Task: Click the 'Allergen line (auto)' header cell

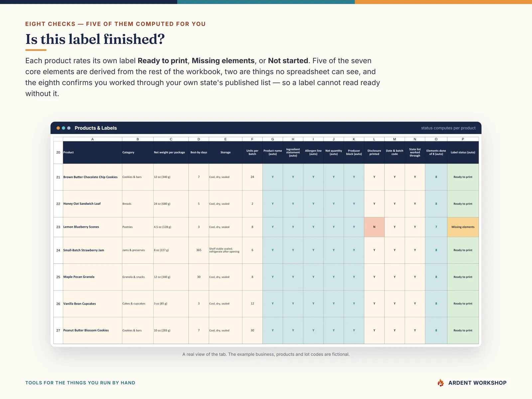Action: (x=313, y=152)
